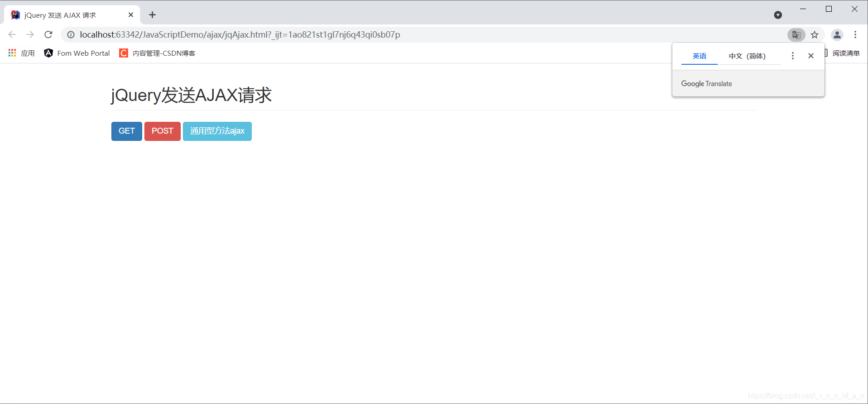Viewport: 868px width, 404px height.
Task: Open the new tab plus button
Action: (x=153, y=15)
